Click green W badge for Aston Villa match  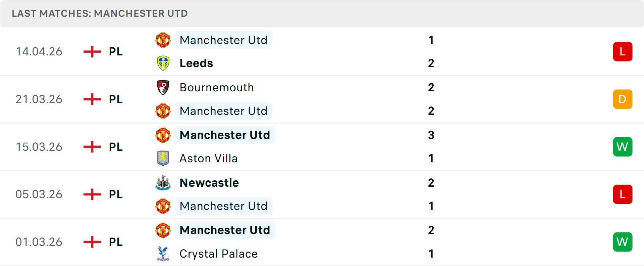point(623,147)
